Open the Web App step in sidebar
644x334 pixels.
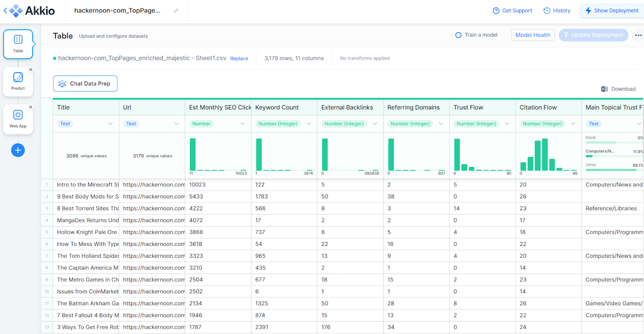(x=18, y=119)
